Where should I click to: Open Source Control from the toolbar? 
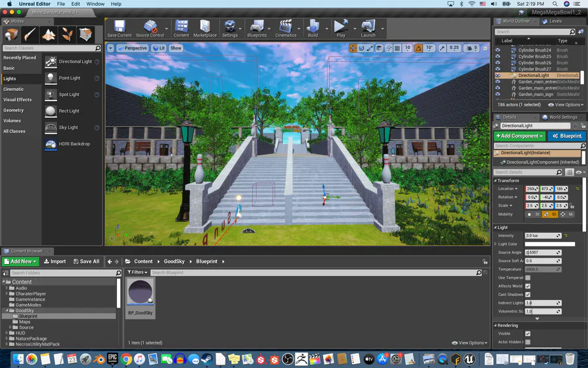pyautogui.click(x=150, y=28)
